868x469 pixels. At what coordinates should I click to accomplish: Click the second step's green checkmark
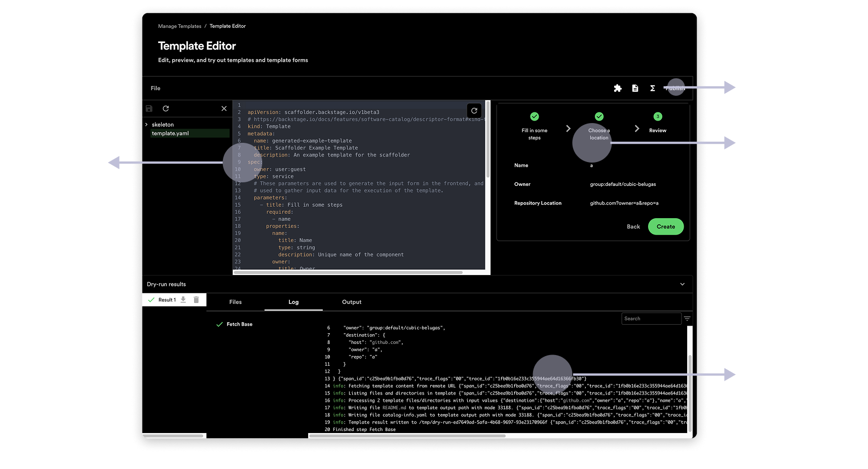click(x=599, y=116)
